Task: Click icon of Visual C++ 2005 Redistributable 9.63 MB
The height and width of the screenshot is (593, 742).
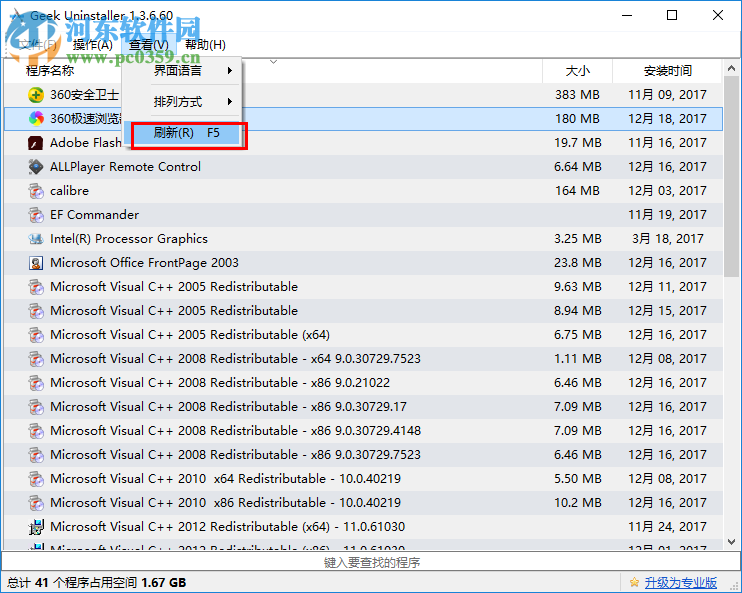Action: (x=36, y=287)
